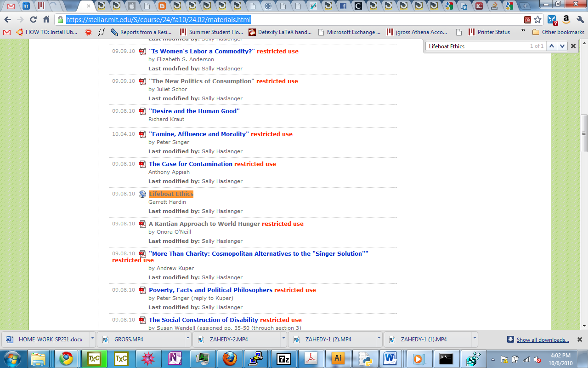Image resolution: width=588 pixels, height=368 pixels.
Task: Close the find-in-page bar
Action: point(573,46)
